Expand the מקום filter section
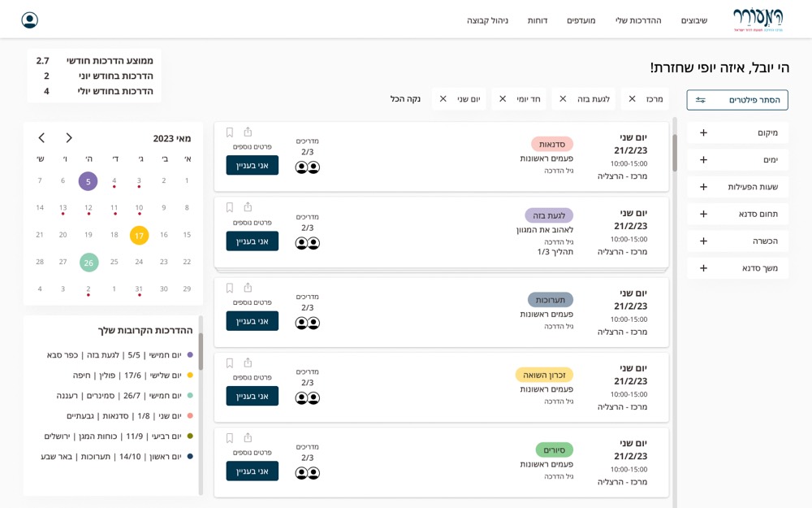This screenshot has width=812, height=508. tap(737, 132)
